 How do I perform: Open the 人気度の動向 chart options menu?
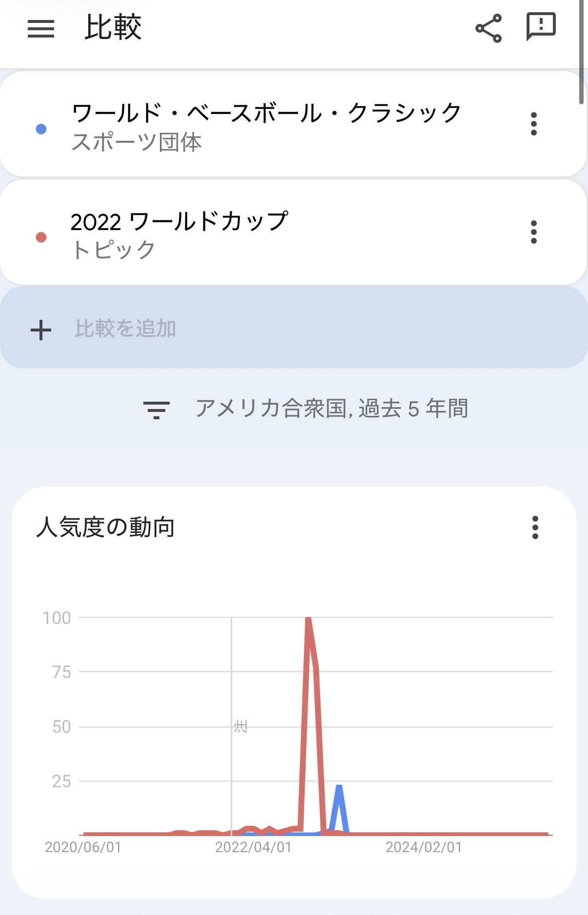tap(535, 527)
